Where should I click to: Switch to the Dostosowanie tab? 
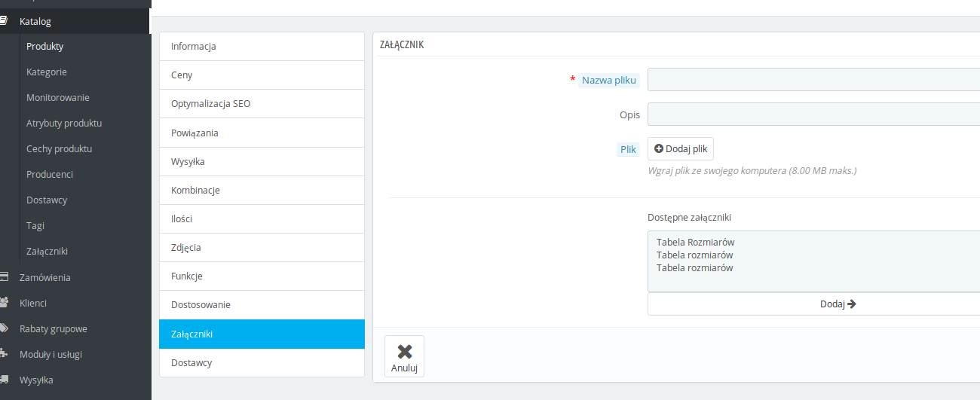coord(262,304)
